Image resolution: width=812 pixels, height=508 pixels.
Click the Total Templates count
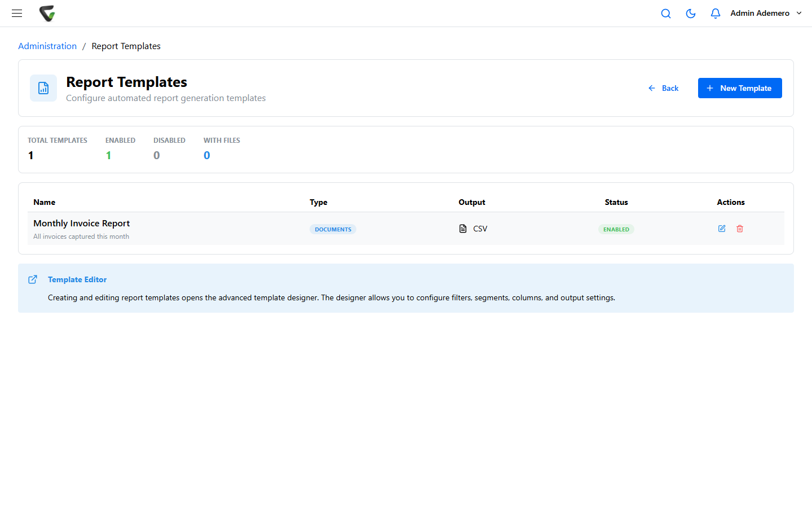pyautogui.click(x=31, y=155)
